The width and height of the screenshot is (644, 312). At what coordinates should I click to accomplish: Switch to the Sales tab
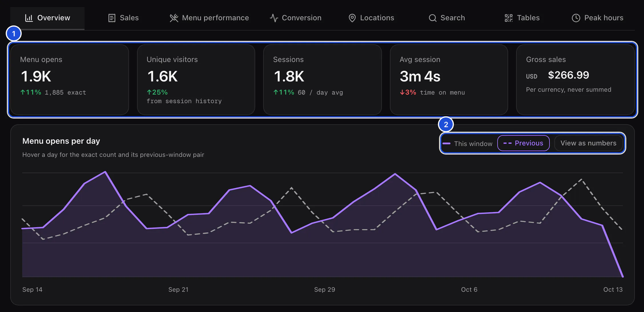(x=123, y=18)
